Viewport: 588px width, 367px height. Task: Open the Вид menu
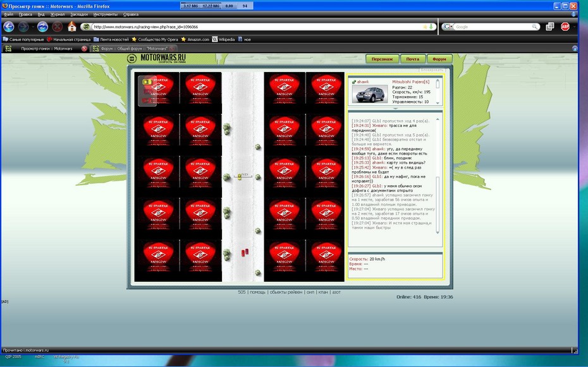(41, 15)
